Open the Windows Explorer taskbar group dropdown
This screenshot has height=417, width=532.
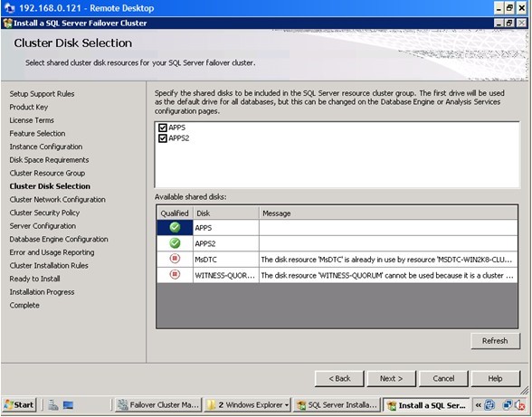[x=287, y=405]
